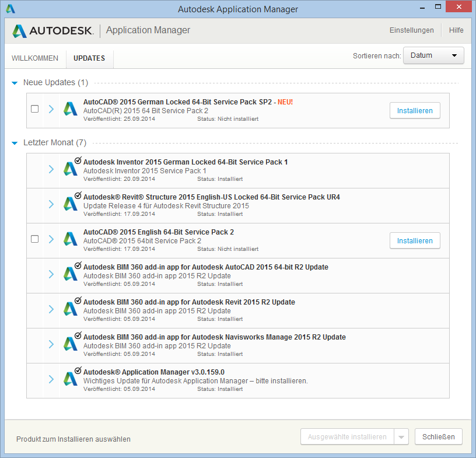Screen dimensions: 476x458
Task: Close the Autodesk Application Manager window
Action: tap(459, 6)
